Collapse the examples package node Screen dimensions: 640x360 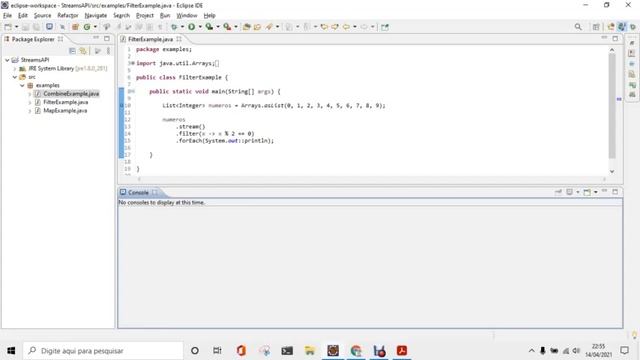pyautogui.click(x=22, y=85)
